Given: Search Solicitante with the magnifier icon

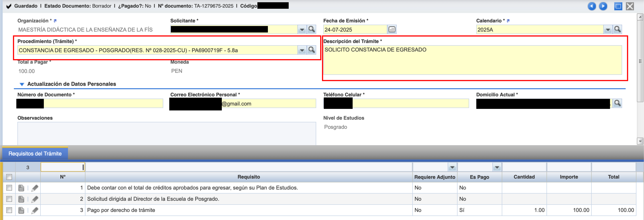Looking at the screenshot, I should [x=311, y=29].
